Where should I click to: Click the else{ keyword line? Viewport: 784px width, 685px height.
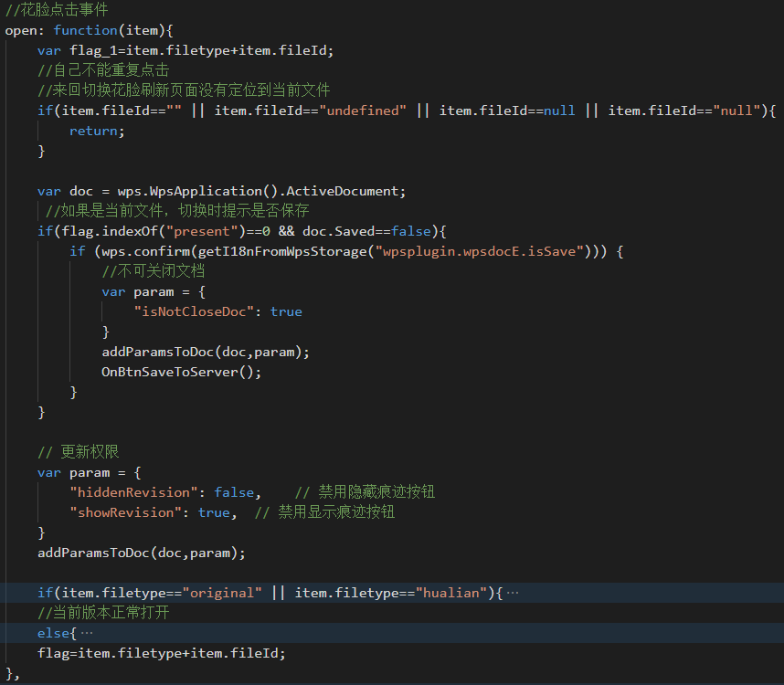tap(57, 633)
